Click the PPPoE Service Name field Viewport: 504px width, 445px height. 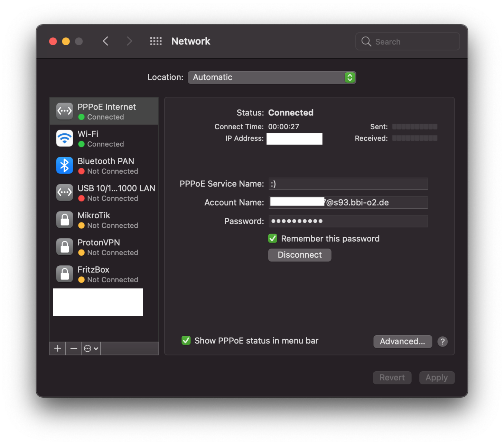(x=348, y=184)
